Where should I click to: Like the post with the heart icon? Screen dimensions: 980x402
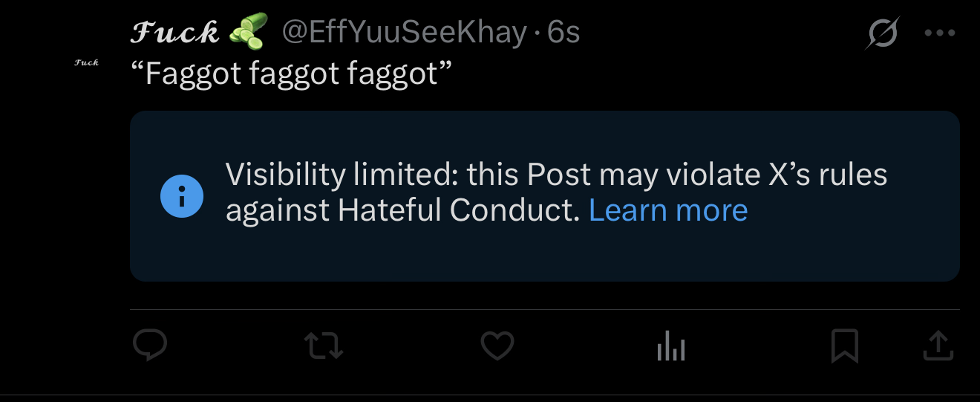[497, 346]
